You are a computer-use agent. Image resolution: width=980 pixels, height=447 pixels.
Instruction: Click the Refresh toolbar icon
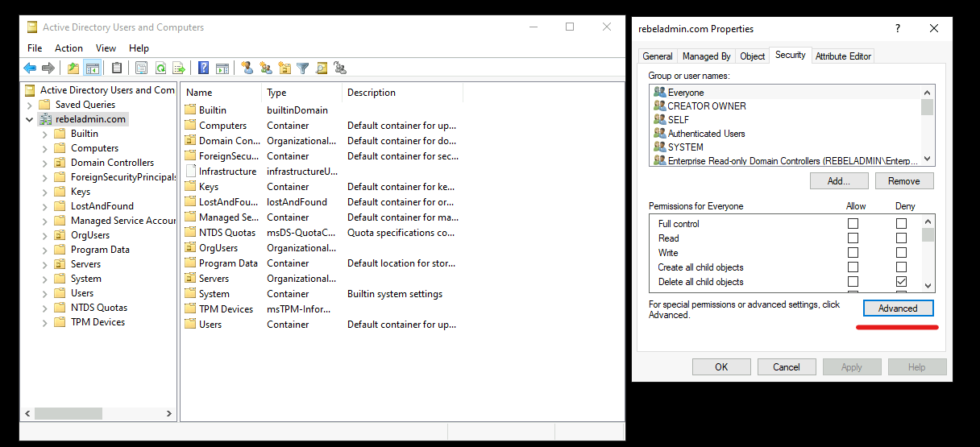tap(160, 68)
